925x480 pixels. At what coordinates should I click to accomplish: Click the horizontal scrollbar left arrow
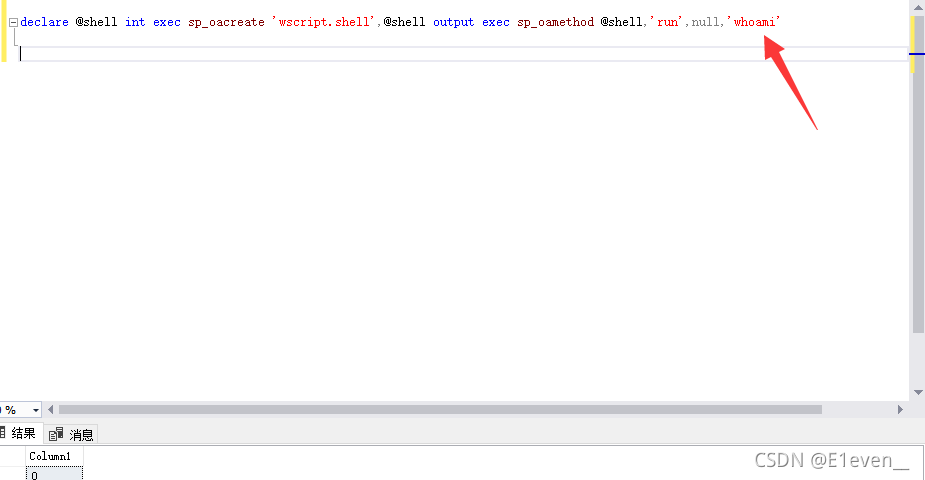pos(51,409)
